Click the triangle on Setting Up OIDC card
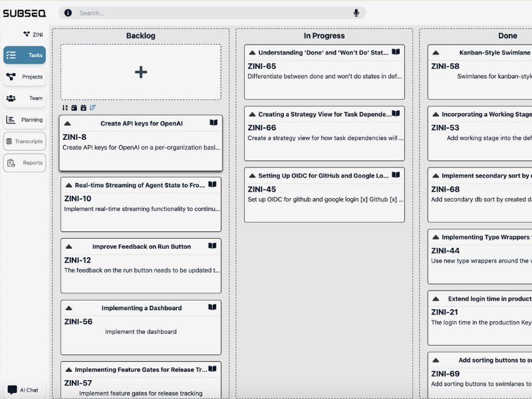 [252, 176]
